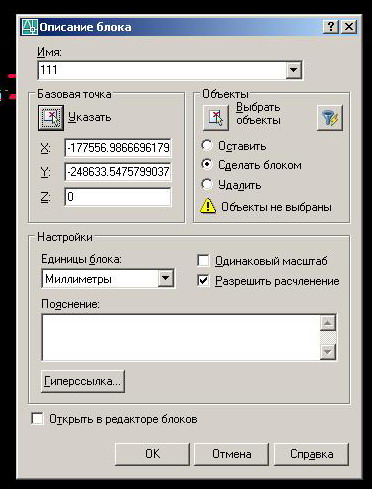The width and height of the screenshot is (372, 489).
Task: Click the Справка button
Action: [x=311, y=454]
